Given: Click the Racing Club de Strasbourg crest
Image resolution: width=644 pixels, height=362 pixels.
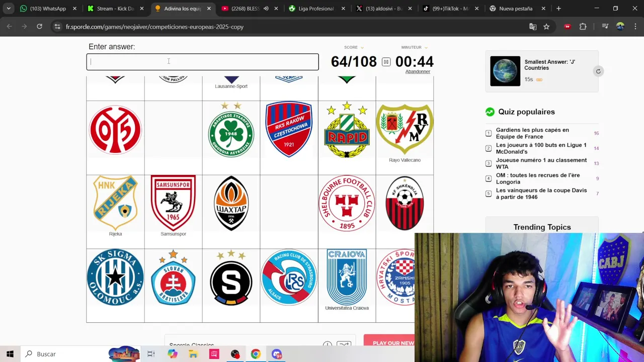Looking at the screenshot, I should 289,277.
